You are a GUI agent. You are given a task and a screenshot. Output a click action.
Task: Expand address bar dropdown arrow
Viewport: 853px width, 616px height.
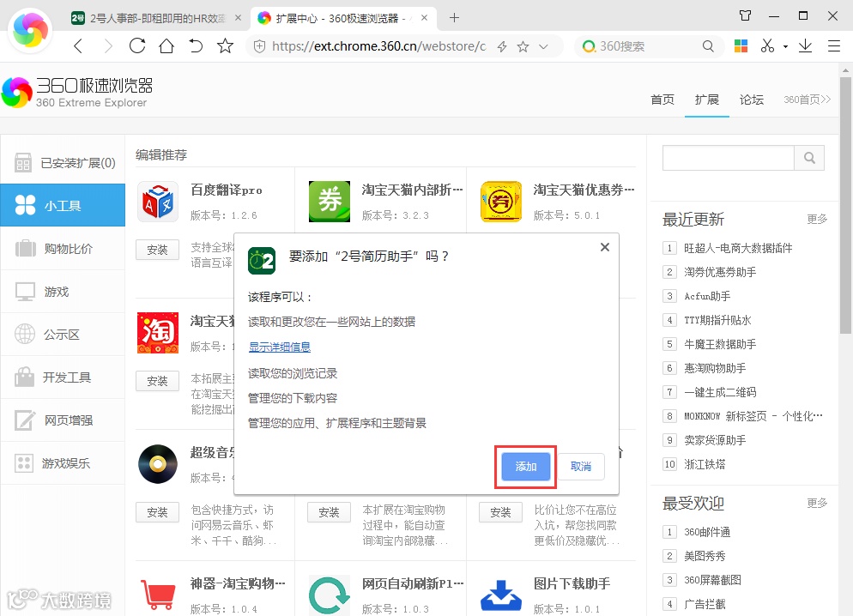[543, 46]
